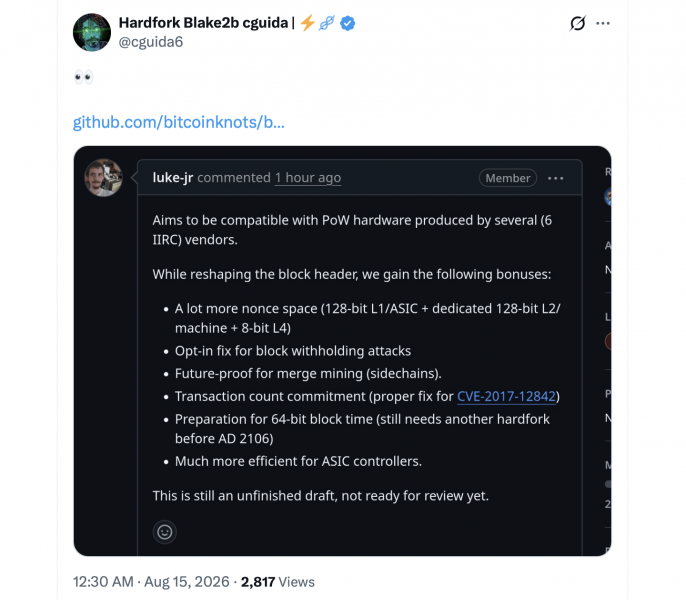Click the lightning bolt emoji in name

click(x=308, y=23)
